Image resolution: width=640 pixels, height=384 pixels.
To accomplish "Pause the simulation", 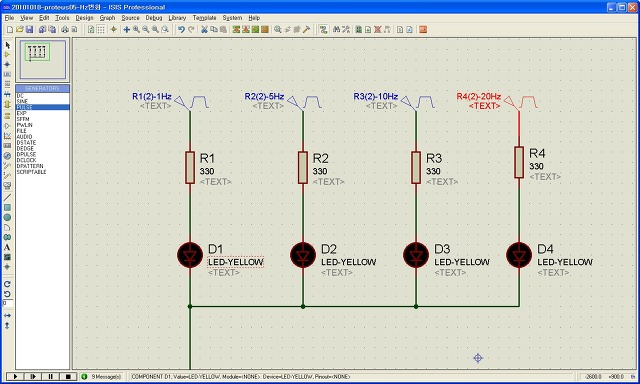I will click(x=51, y=376).
